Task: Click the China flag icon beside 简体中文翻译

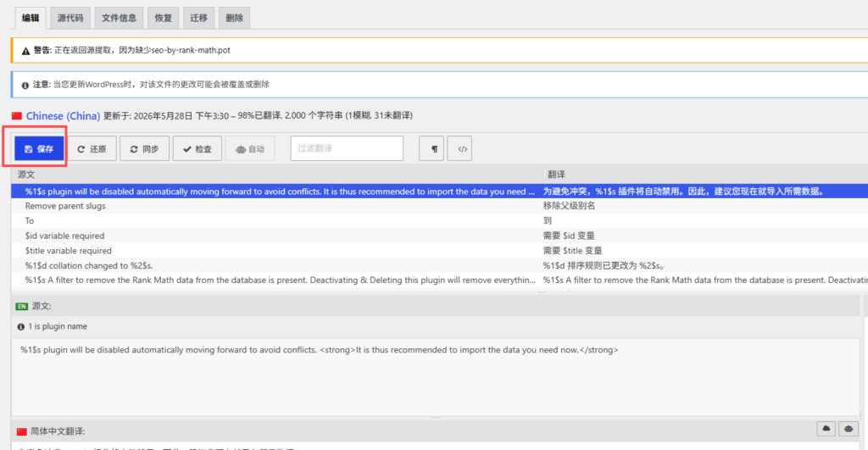Action: (x=21, y=431)
